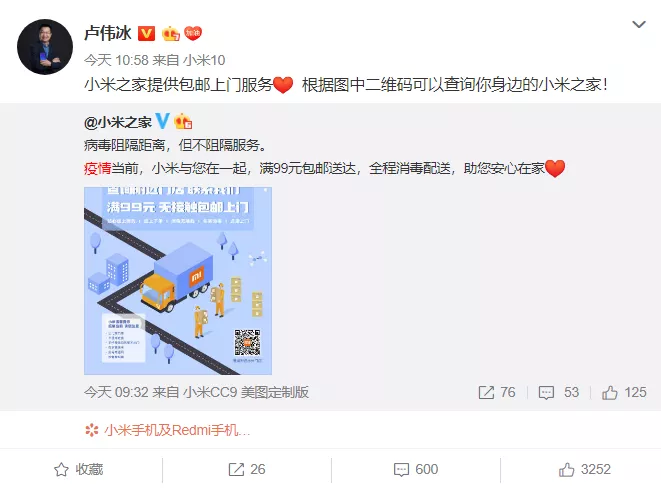Screen dimensions: 661x488
Task: Open the quoted post timestamp 今天 09:32
Action: [116, 392]
